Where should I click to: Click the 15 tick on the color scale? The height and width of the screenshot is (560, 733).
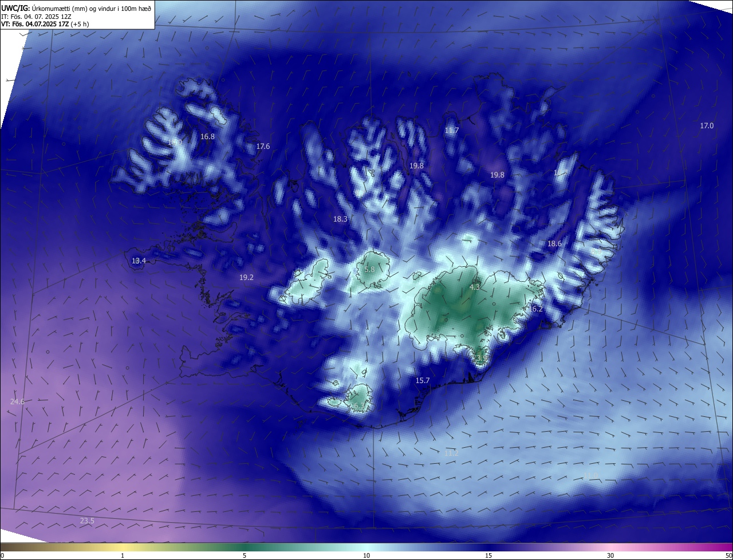click(x=488, y=555)
